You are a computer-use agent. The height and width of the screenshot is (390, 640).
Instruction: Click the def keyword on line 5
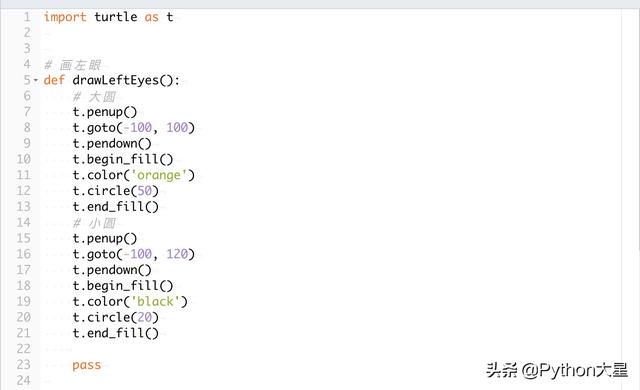click(54, 80)
